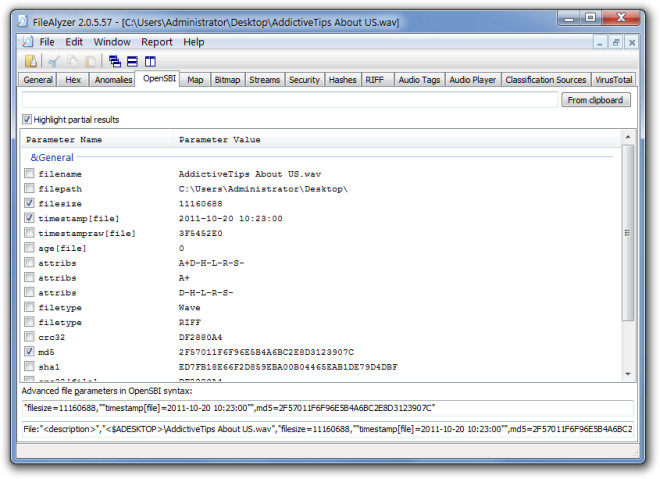Toggle Highlight partial results checkbox
The height and width of the screenshot is (479, 660).
pyautogui.click(x=27, y=119)
